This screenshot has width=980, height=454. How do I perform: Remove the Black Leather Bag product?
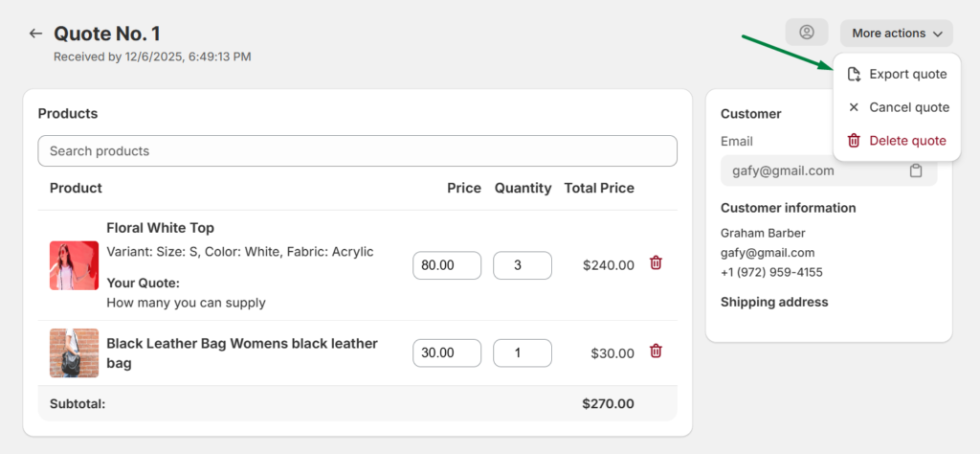point(656,352)
